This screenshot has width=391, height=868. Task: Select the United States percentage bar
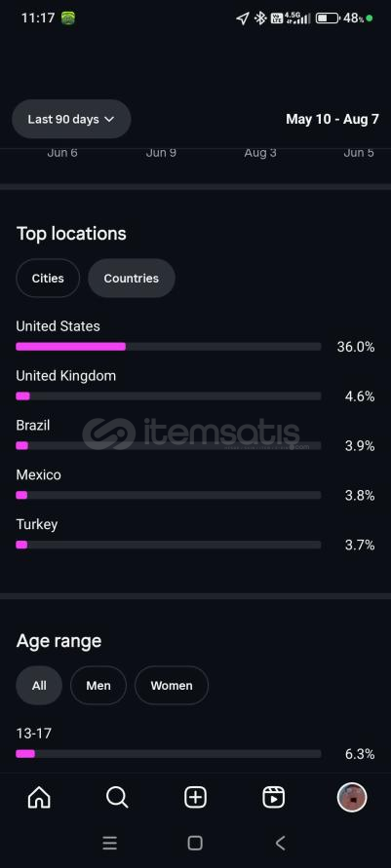tap(169, 347)
